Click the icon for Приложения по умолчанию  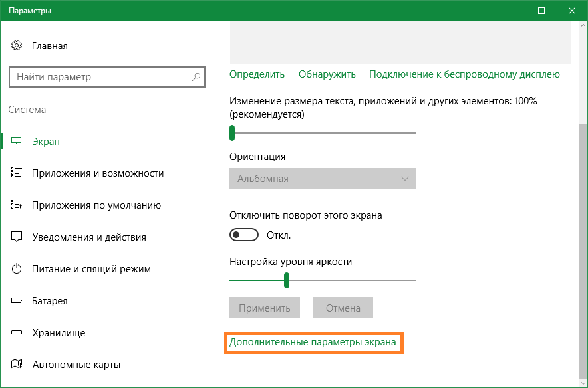[17, 205]
